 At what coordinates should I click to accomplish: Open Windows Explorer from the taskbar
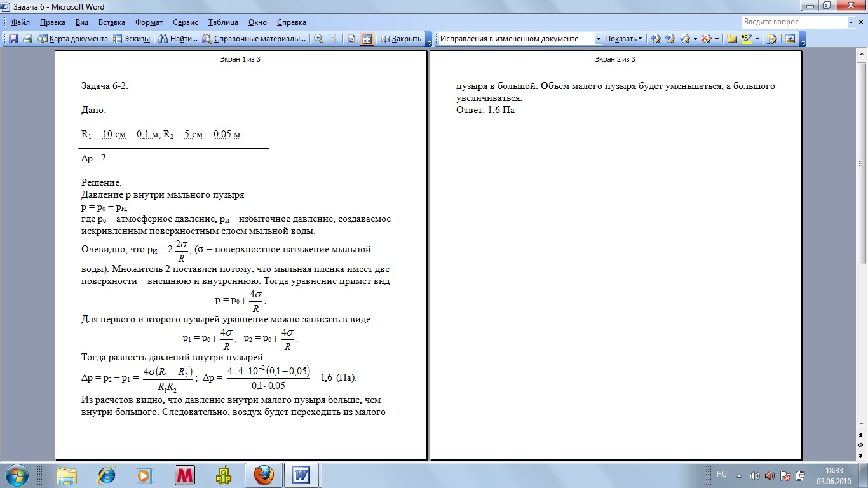pos(67,475)
